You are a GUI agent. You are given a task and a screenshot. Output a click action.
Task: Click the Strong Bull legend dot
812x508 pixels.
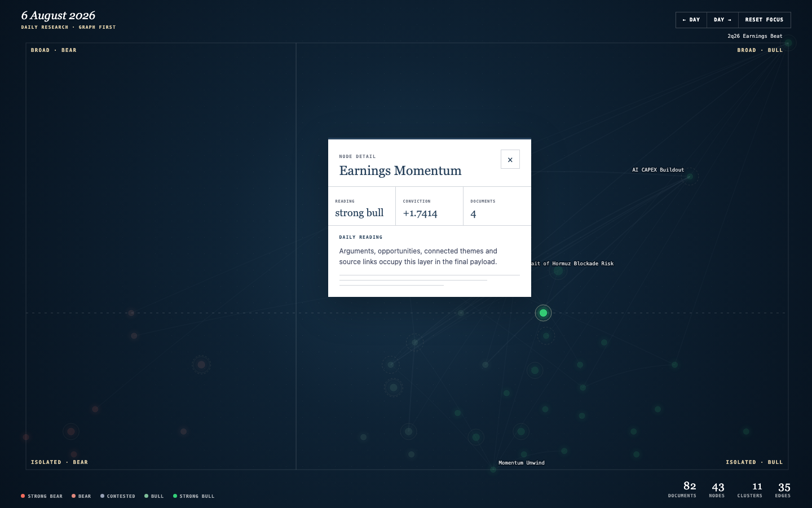(175, 496)
